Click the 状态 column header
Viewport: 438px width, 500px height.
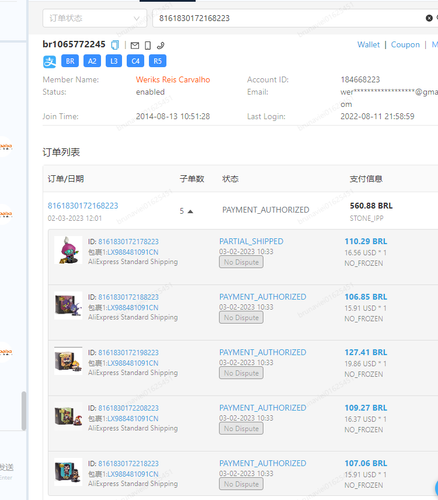(x=230, y=179)
